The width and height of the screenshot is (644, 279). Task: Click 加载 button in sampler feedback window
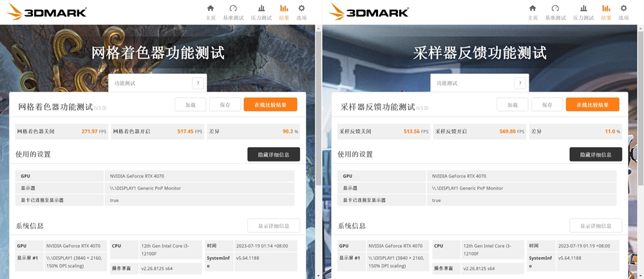point(512,105)
